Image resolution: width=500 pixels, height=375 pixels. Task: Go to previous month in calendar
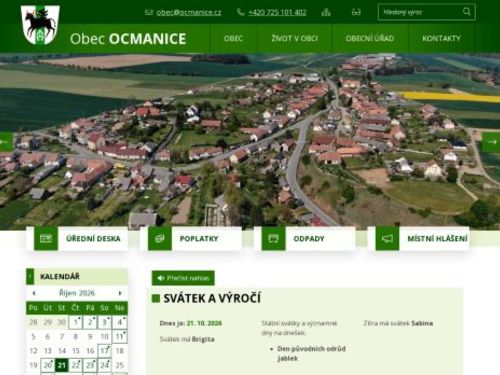click(34, 293)
